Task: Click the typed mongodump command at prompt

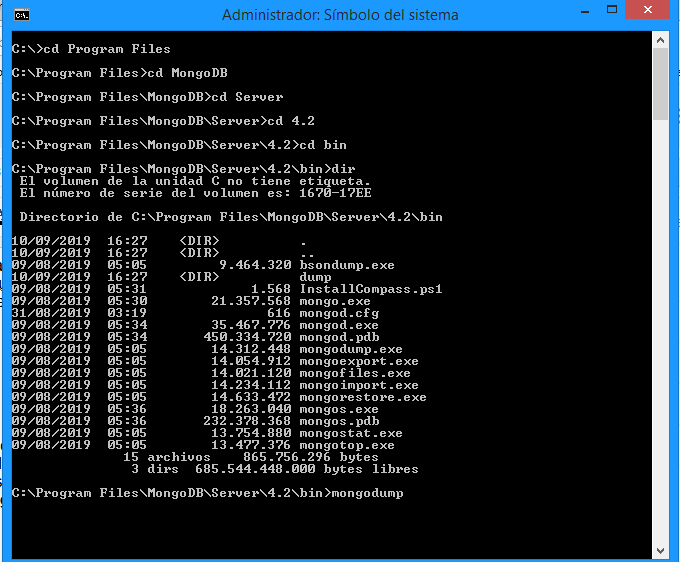Action: 367,493
